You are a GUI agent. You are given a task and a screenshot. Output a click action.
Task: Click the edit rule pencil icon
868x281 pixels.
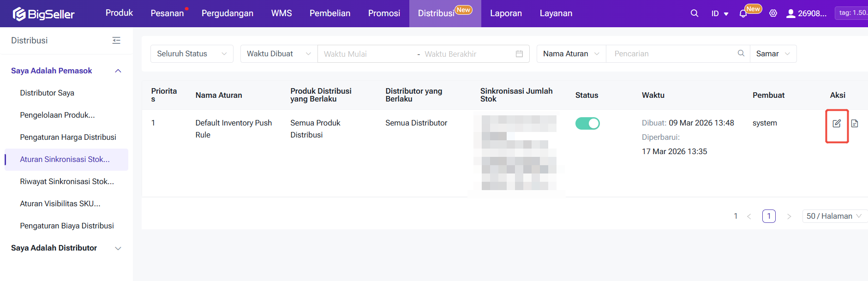[x=837, y=124]
